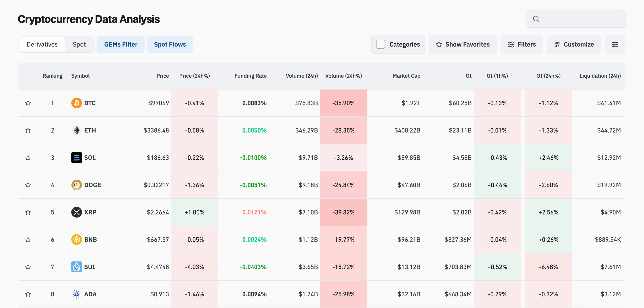Focus the search input field
Image resolution: width=644 pixels, height=308 pixels.
[580, 19]
